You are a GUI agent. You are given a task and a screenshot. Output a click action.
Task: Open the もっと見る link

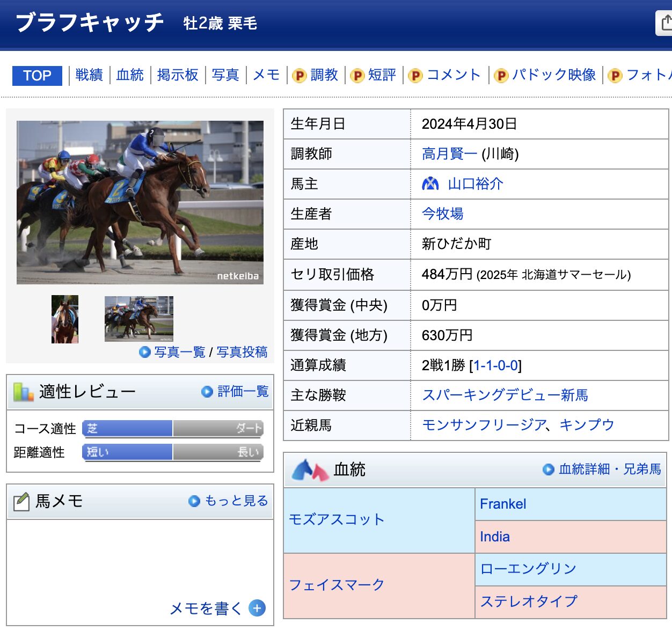[237, 501]
